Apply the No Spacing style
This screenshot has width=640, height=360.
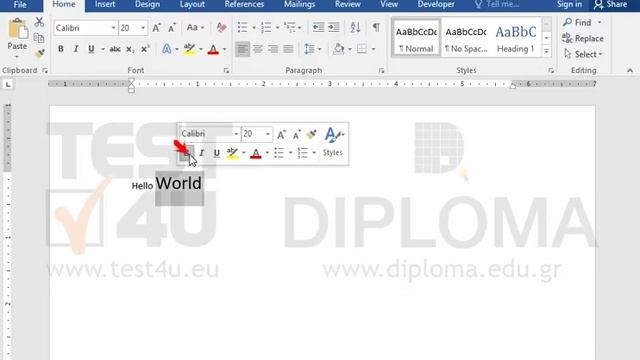pyautogui.click(x=466, y=38)
